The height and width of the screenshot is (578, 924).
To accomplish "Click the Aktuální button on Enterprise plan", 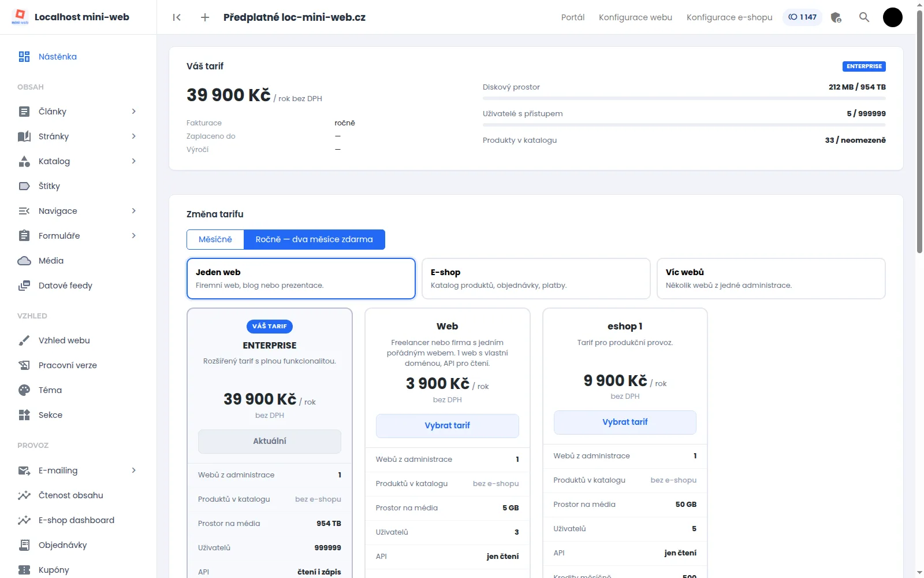I will [270, 441].
